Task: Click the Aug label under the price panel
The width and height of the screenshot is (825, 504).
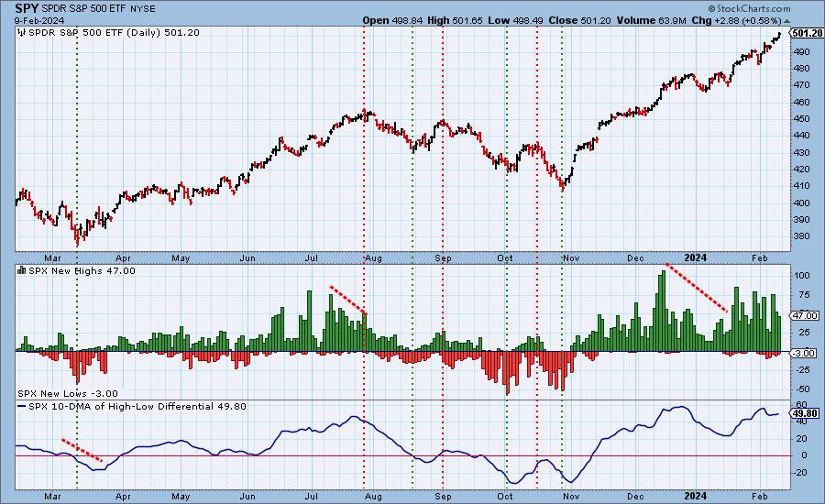Action: pyautogui.click(x=373, y=258)
